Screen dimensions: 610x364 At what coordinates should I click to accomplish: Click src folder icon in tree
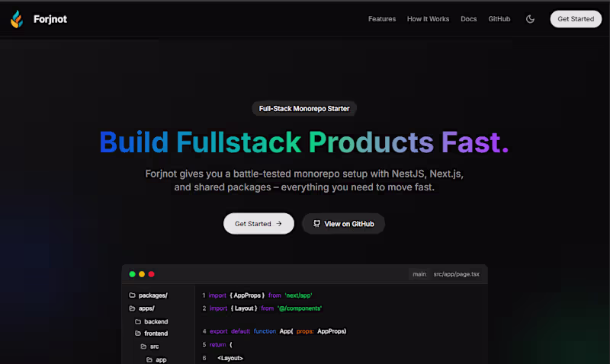coord(143,346)
